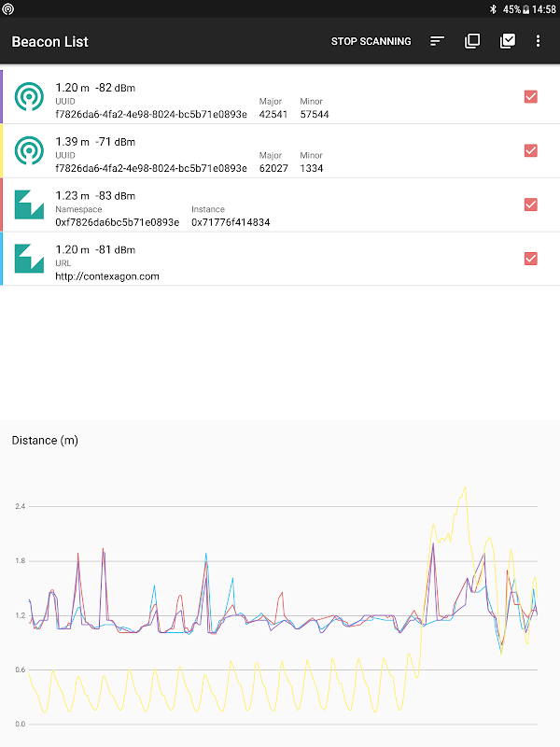The height and width of the screenshot is (747, 560).
Task: Tap the iBeacon icon for minor 1334
Action: [30, 150]
